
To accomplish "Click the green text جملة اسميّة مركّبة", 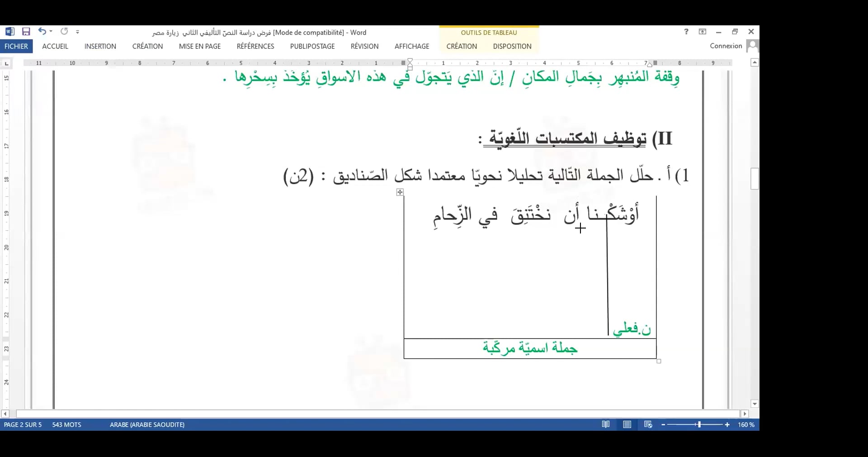I will tap(530, 348).
